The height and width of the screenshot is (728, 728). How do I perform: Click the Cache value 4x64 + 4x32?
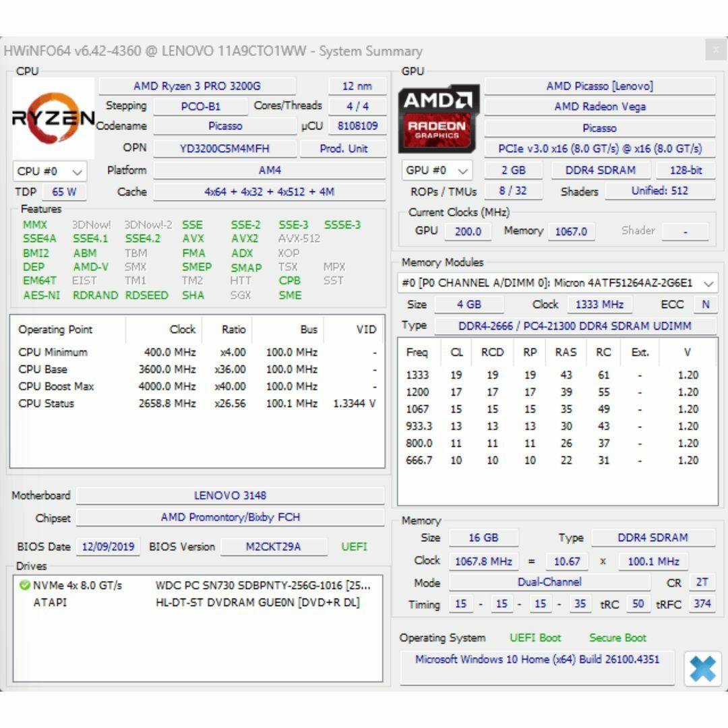(269, 191)
